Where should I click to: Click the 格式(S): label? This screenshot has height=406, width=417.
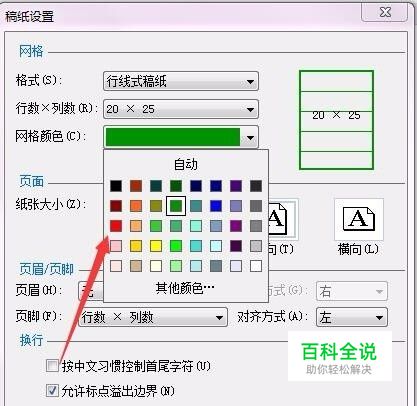tap(39, 80)
